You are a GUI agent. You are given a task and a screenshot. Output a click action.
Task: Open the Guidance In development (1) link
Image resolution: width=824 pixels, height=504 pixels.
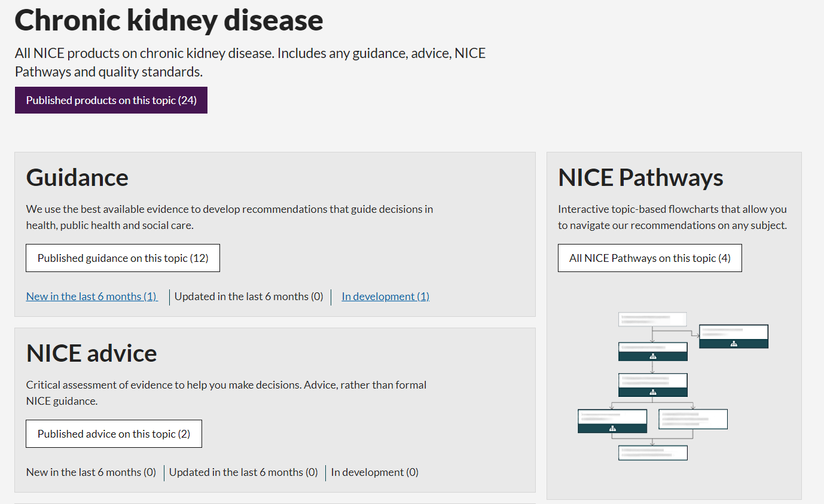point(385,297)
